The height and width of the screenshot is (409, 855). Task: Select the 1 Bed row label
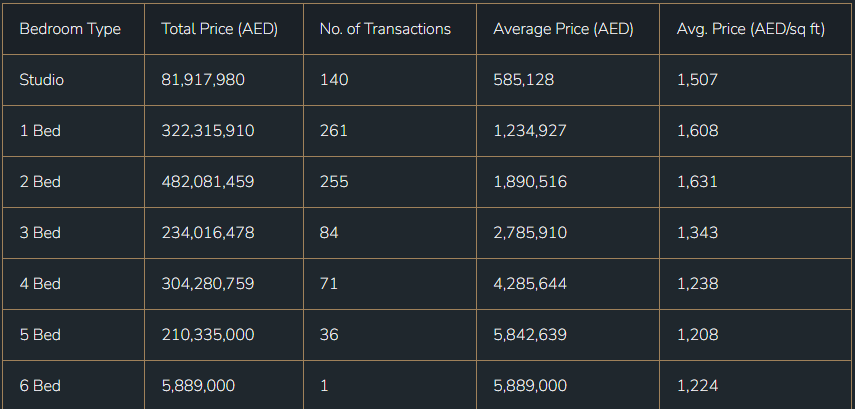40,131
